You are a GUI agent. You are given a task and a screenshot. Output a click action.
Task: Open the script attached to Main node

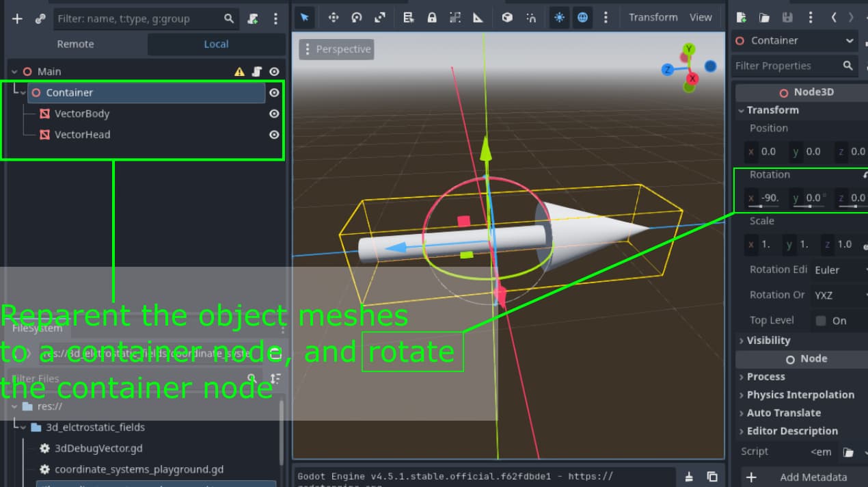257,71
